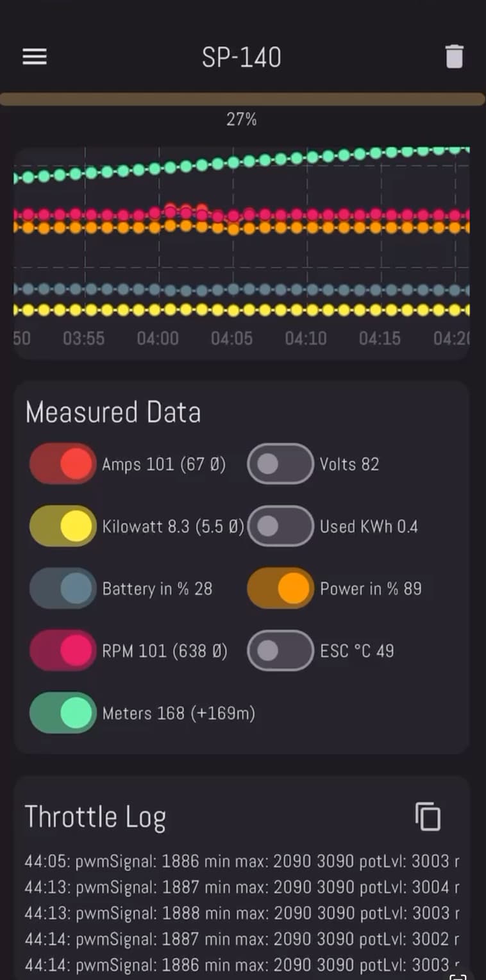This screenshot has width=486, height=980.
Task: Open the hamburger menu
Action: pyautogui.click(x=35, y=57)
